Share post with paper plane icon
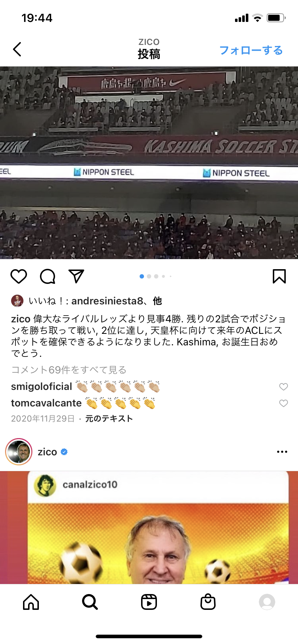This screenshot has width=298, height=644. pos(76,276)
